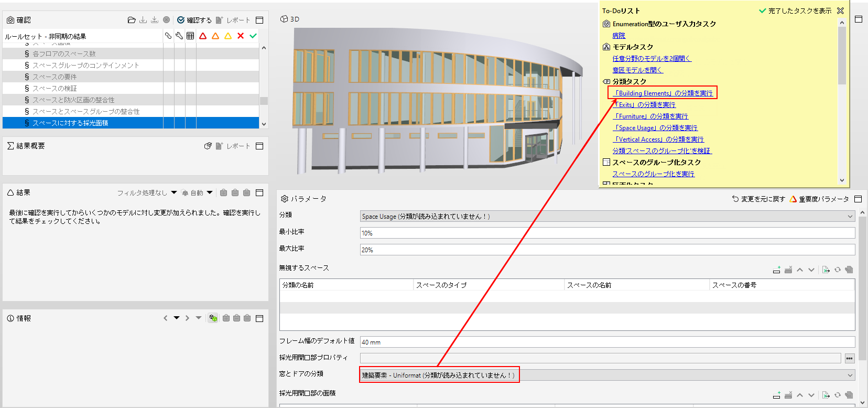Viewport: 868px width, 408px height.
Task: Click the ellipsis button for 採光用開口部プロパティ
Action: coord(850,358)
